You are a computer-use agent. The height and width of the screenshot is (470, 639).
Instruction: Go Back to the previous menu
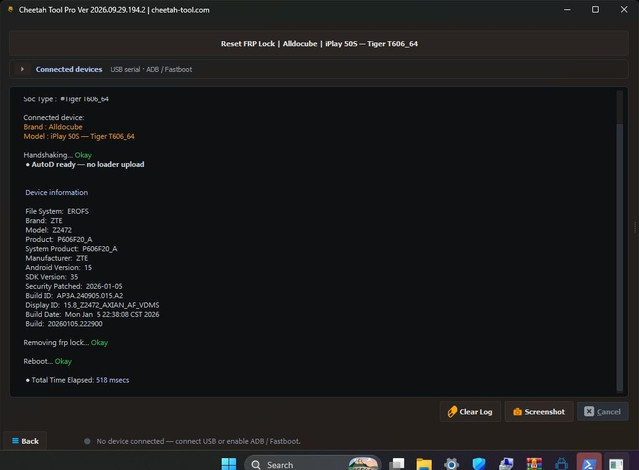pos(25,441)
